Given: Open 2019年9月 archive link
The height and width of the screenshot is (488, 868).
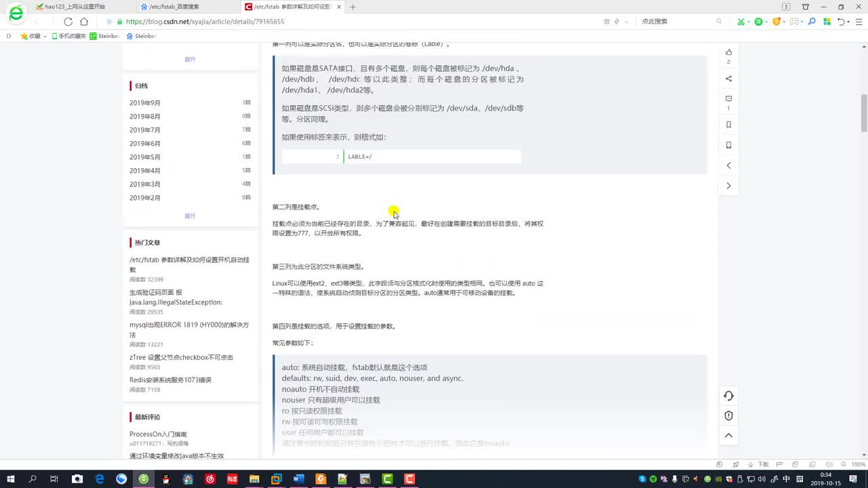Looking at the screenshot, I should 145,103.
